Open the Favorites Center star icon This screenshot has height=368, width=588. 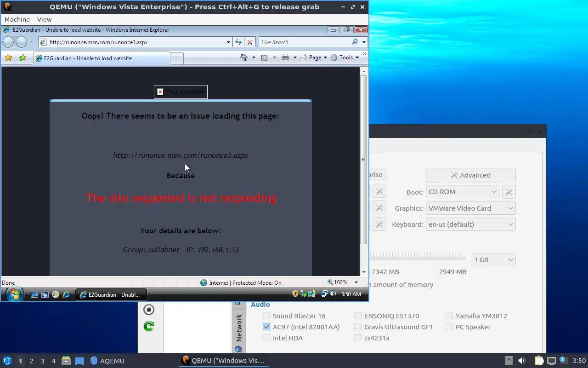pyautogui.click(x=8, y=58)
